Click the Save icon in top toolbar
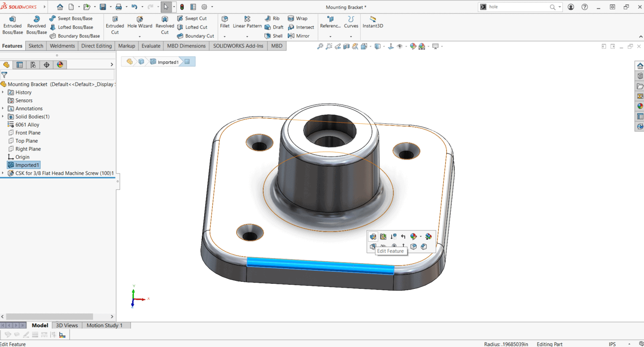The height and width of the screenshot is (347, 644). pyautogui.click(x=103, y=7)
